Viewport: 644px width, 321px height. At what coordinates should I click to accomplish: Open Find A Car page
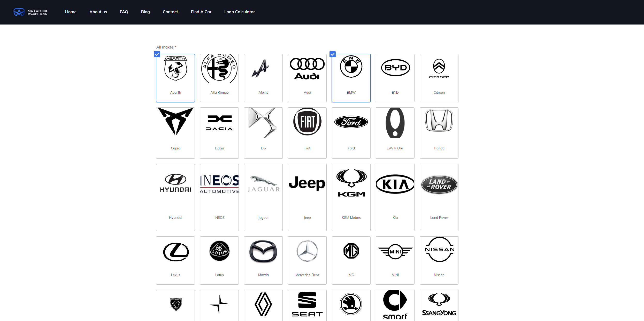tap(201, 12)
